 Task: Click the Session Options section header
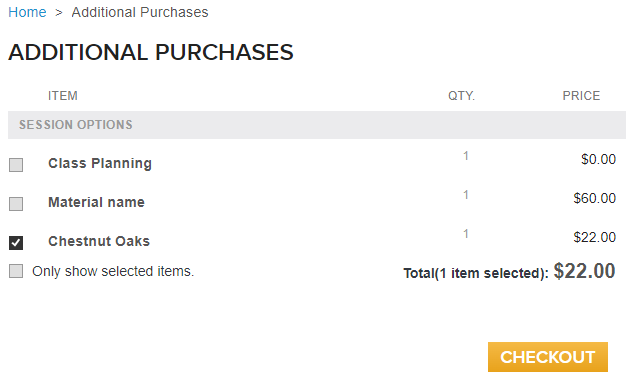point(317,125)
